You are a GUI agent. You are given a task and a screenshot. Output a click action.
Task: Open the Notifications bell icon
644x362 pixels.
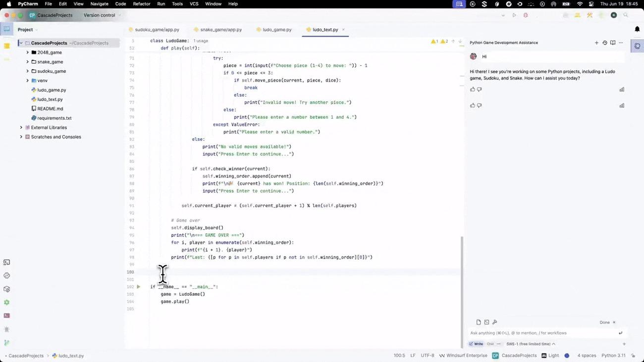[x=637, y=30]
